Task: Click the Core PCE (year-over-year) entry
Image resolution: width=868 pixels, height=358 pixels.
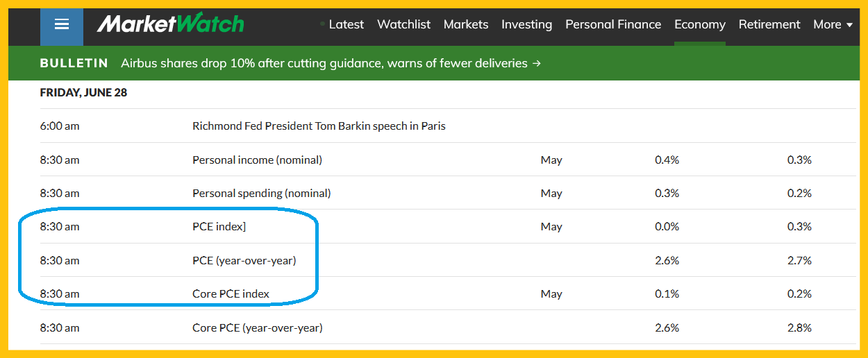Action: click(257, 327)
